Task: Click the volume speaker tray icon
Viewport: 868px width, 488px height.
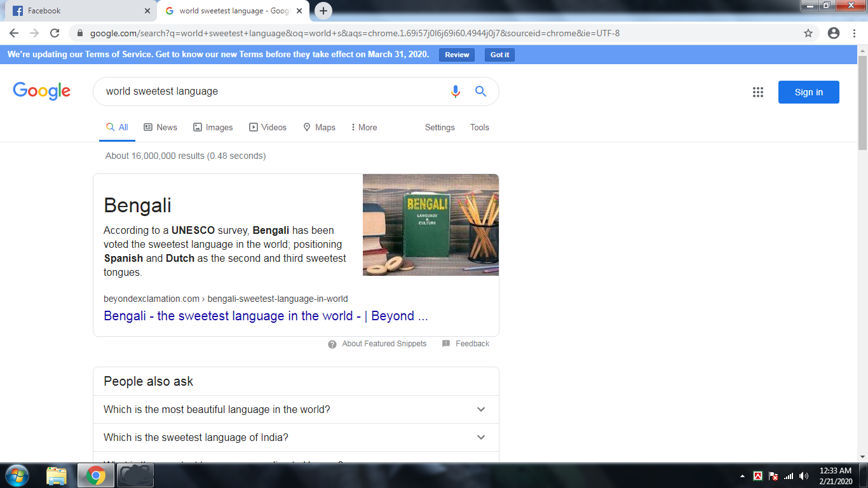Action: pyautogui.click(x=804, y=476)
